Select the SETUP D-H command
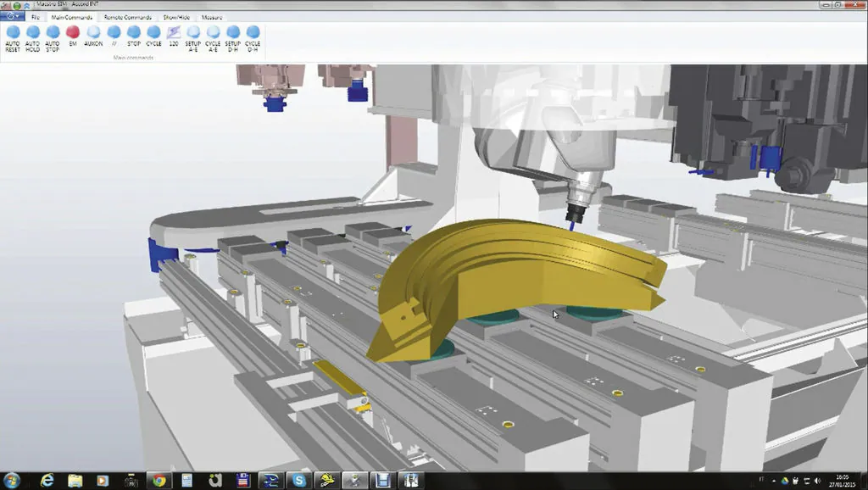The width and height of the screenshot is (868, 490). [x=233, y=32]
